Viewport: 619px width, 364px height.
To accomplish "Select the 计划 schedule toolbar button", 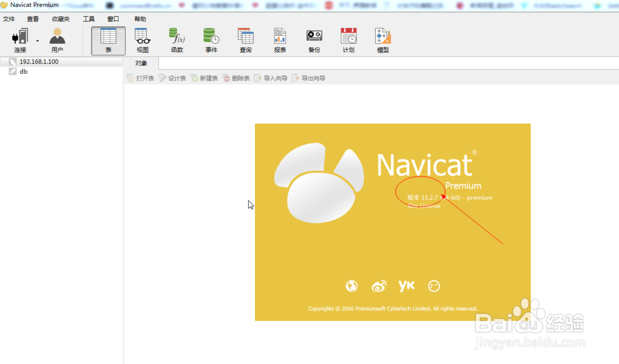I will pos(348,40).
